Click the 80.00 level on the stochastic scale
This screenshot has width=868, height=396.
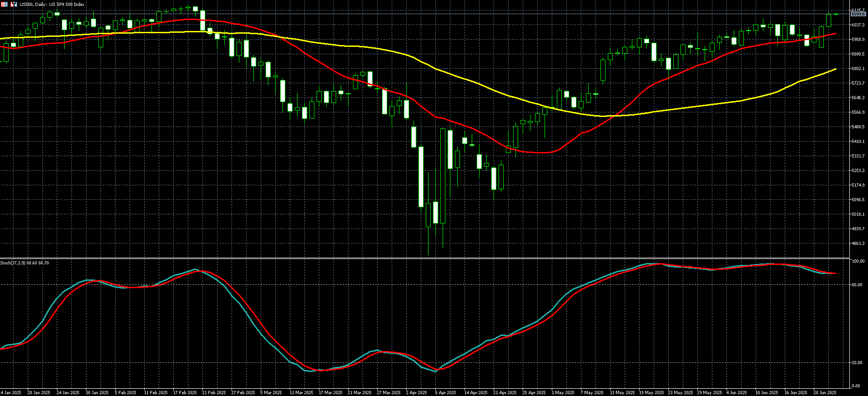(x=857, y=285)
